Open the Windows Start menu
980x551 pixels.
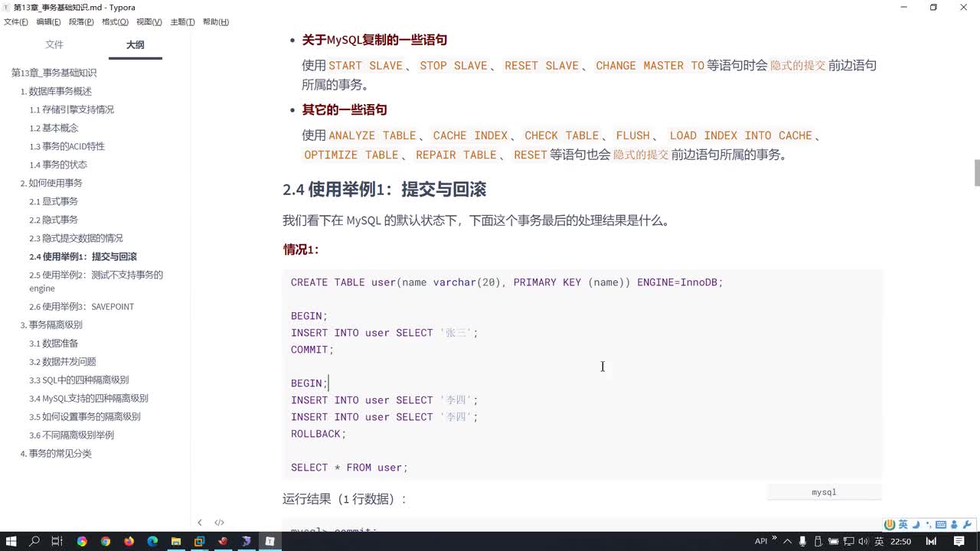click(x=11, y=541)
